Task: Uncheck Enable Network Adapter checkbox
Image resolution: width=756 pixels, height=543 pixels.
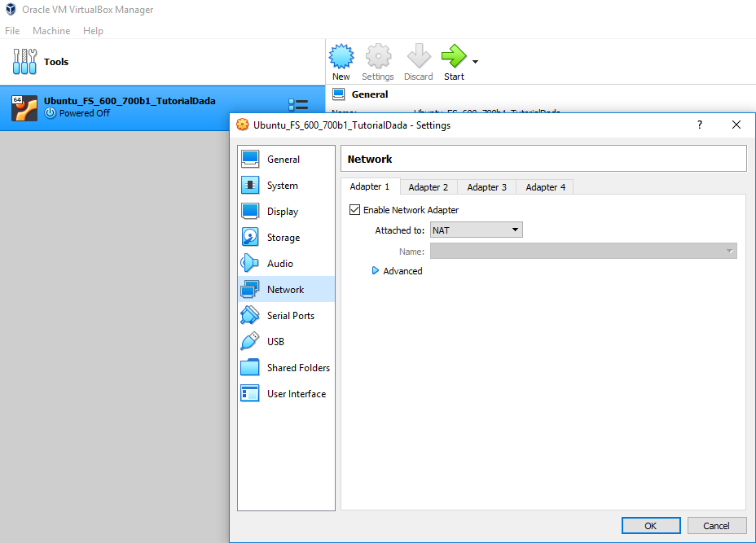Action: pos(354,210)
